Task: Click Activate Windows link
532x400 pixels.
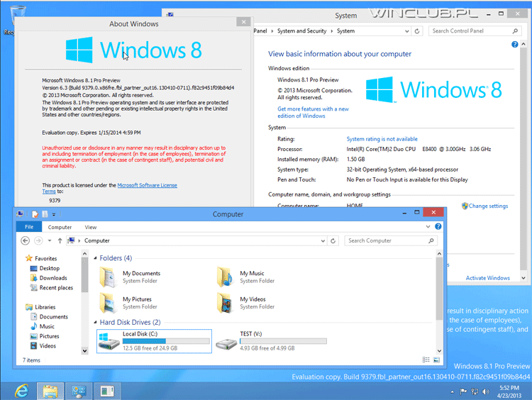Action: click(487, 278)
